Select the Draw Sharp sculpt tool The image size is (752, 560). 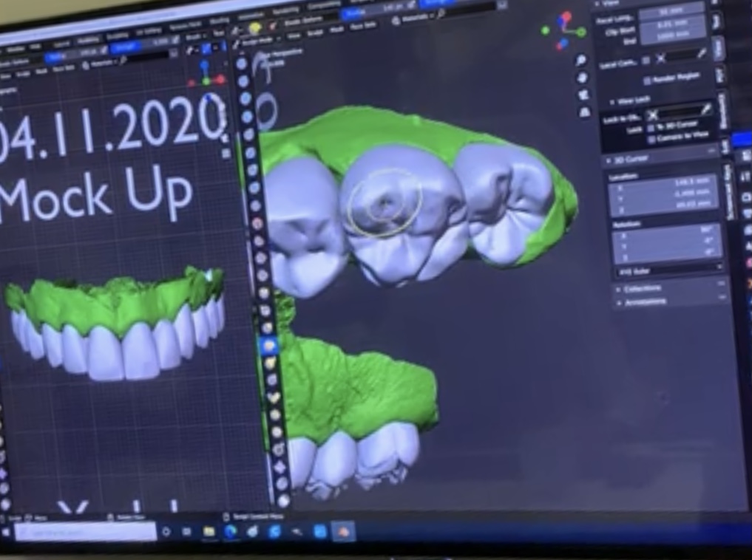click(x=243, y=81)
